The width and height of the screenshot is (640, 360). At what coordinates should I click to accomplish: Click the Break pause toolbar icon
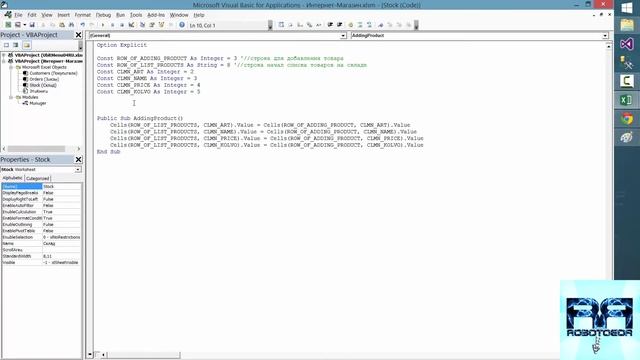(112, 25)
